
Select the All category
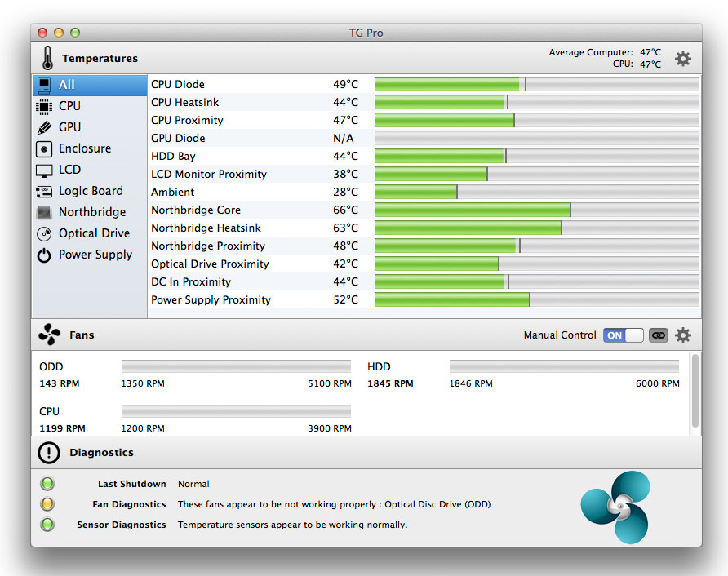click(90, 85)
